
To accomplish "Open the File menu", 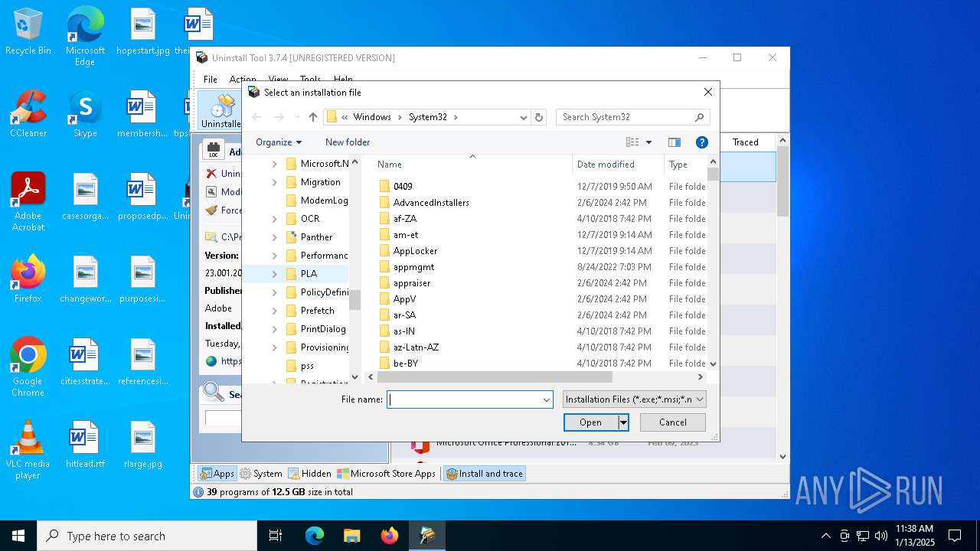I will click(210, 80).
